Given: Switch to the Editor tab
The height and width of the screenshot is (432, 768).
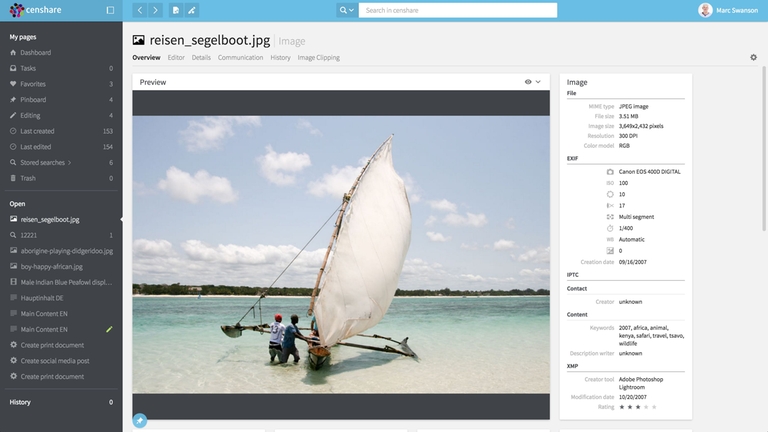Looking at the screenshot, I should pyautogui.click(x=176, y=58).
